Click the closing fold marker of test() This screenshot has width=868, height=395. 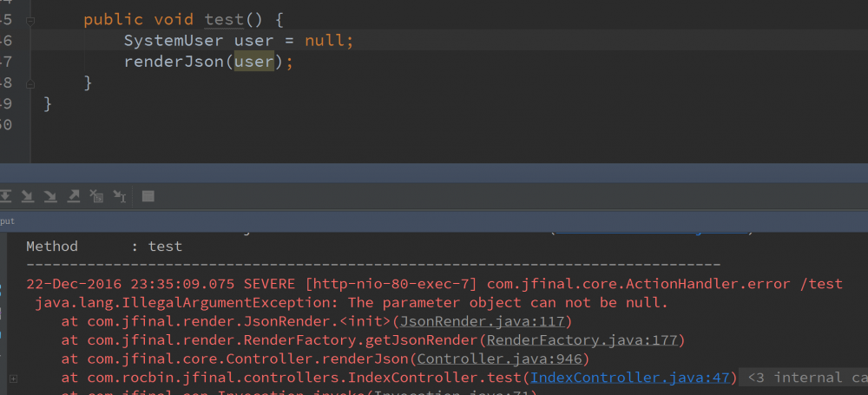coord(30,83)
